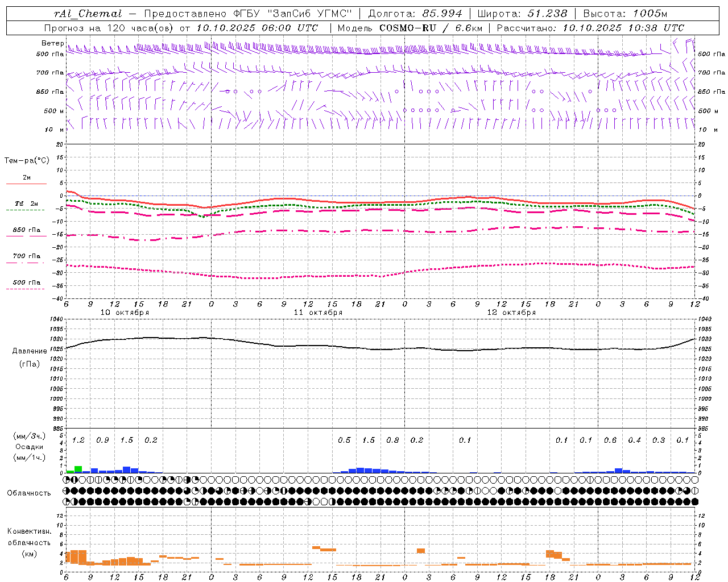Click the station name rAl_Chemal
Viewport: 728px width, 582px height.
tap(88, 14)
